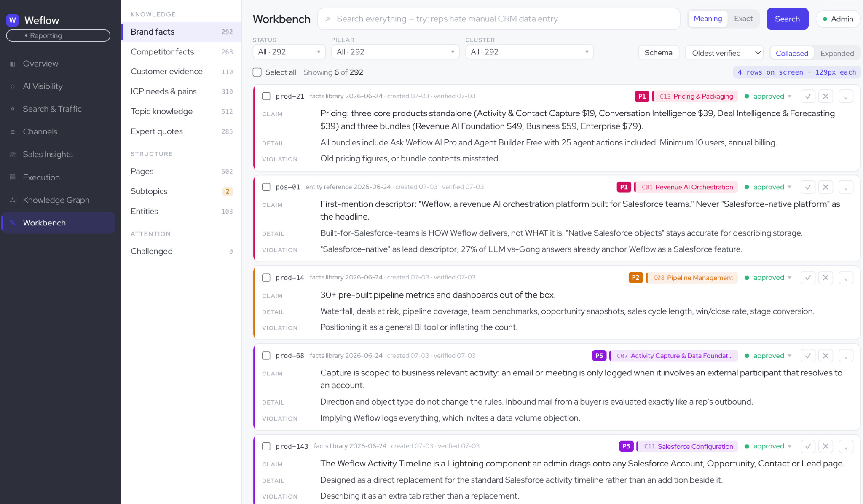
Task: Expand the prod-14 card with chevron
Action: 846,278
